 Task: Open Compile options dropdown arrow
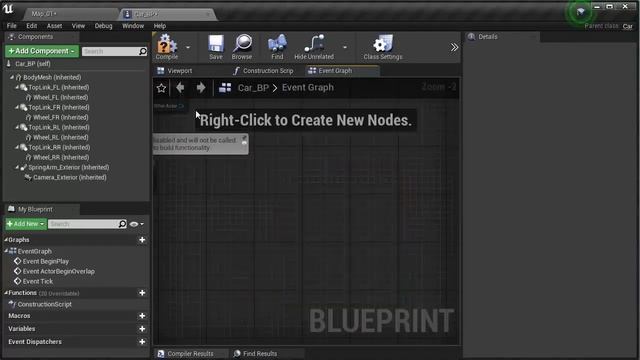tap(188, 47)
